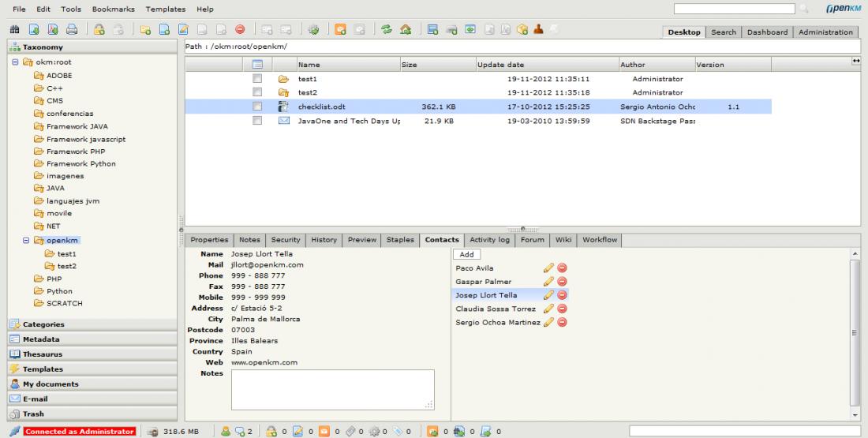
Task: Click the column resize arrows at table header right
Action: (856, 61)
